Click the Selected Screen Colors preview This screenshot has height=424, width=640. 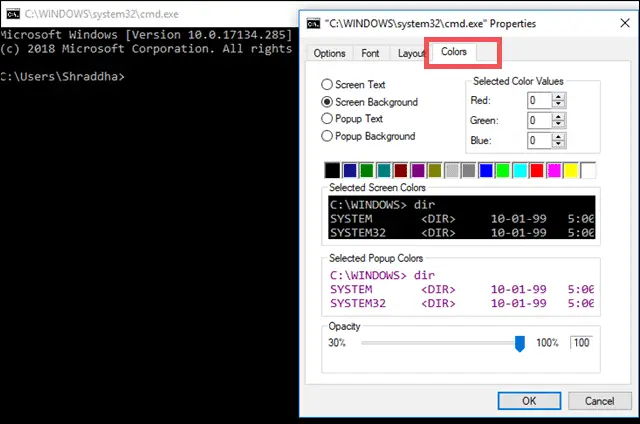tap(461, 218)
